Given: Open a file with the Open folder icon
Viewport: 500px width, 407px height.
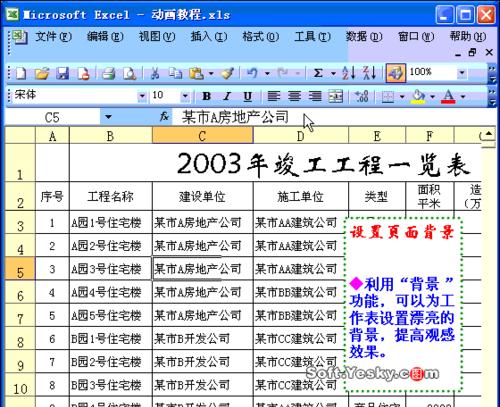Looking at the screenshot, I should 42,73.
